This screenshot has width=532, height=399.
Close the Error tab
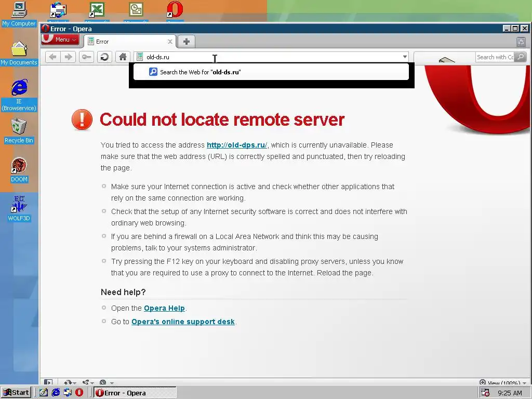[170, 42]
